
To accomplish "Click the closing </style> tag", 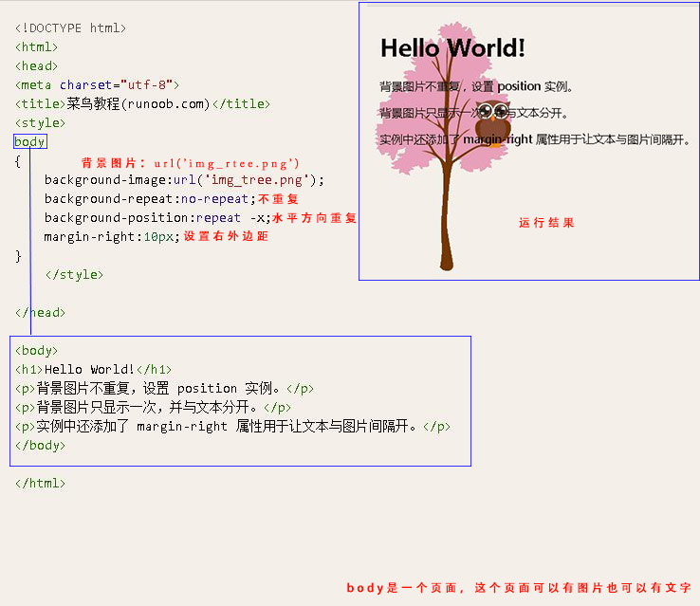I will [x=74, y=274].
